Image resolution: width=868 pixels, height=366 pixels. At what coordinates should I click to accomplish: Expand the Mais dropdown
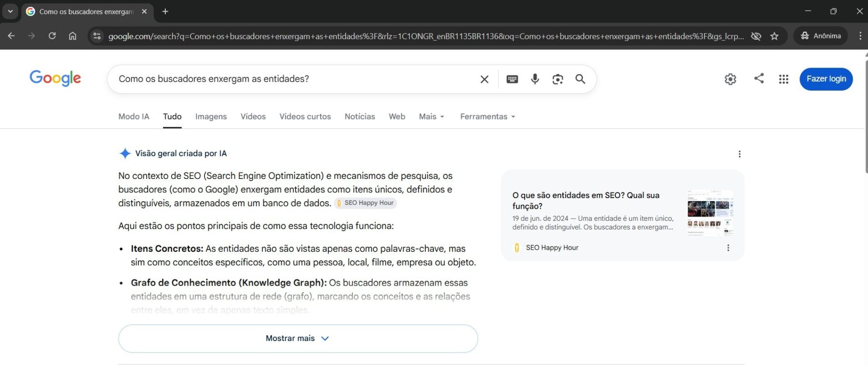432,117
